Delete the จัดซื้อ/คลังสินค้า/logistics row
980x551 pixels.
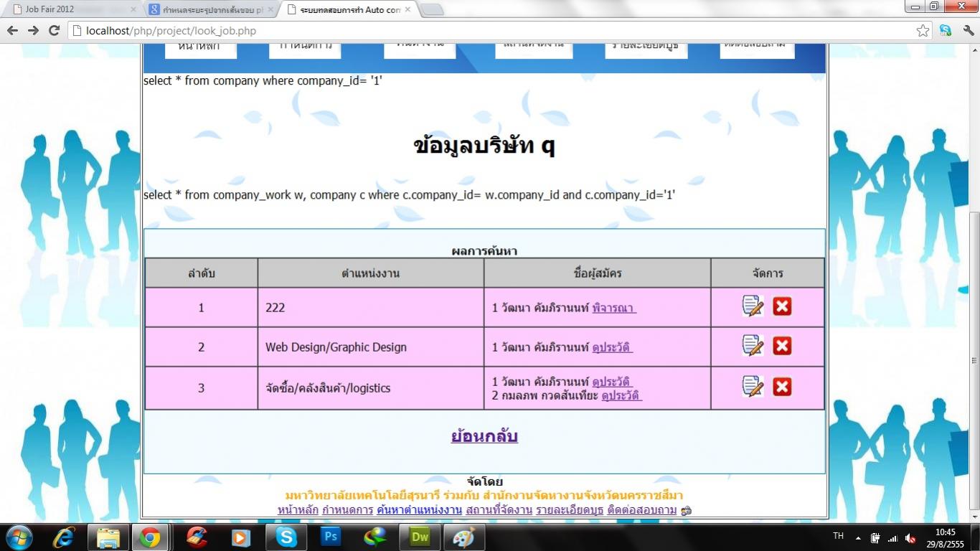[782, 387]
